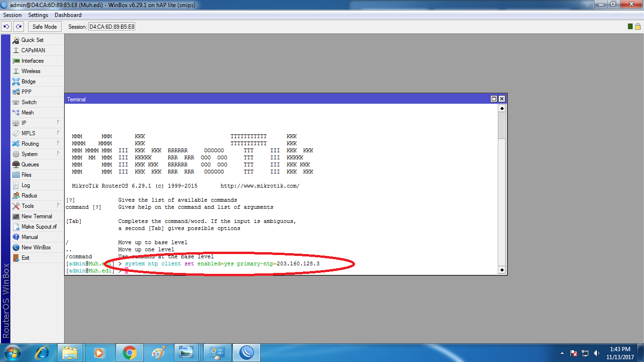644x362 pixels.
Task: Close the Terminal window
Action: point(502,99)
